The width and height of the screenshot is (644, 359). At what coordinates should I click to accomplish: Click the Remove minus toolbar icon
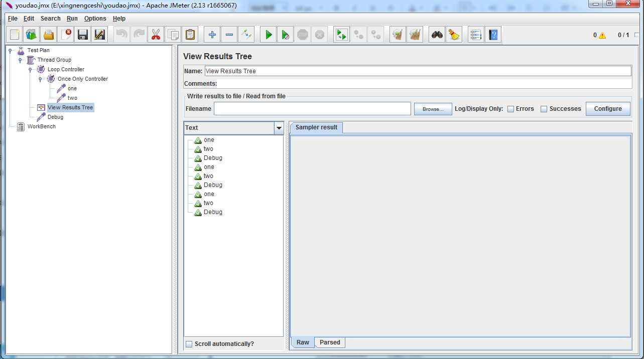click(229, 35)
